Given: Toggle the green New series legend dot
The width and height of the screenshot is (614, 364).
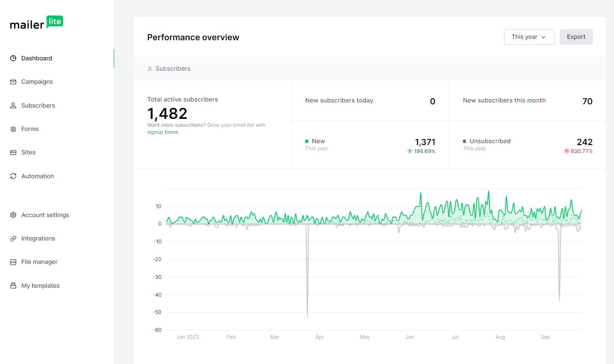Looking at the screenshot, I should [x=307, y=141].
